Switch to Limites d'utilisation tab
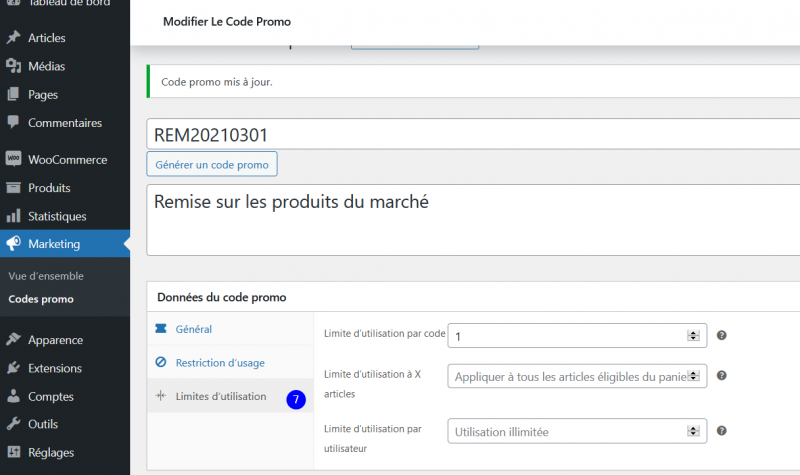This screenshot has width=800, height=475. coord(230,396)
